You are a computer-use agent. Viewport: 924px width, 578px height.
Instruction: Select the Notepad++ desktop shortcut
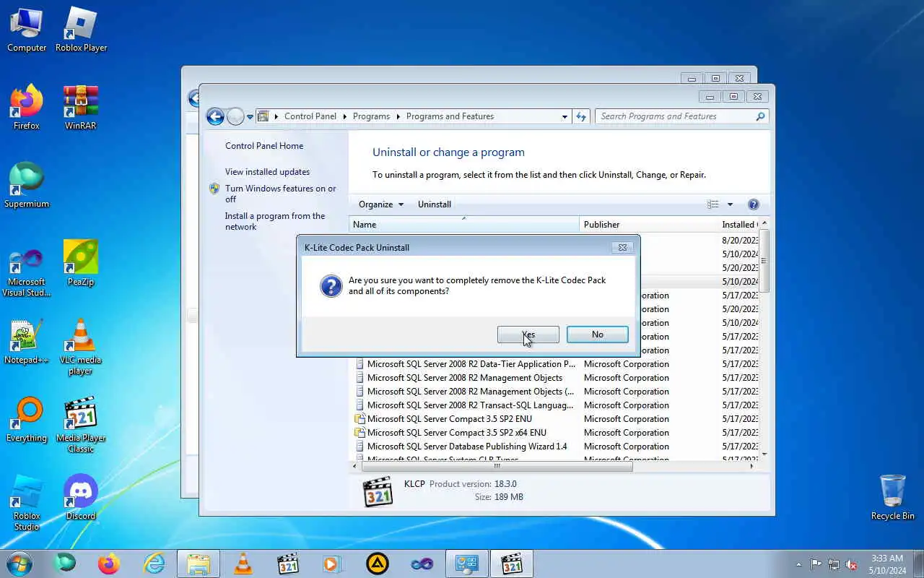pos(27,341)
